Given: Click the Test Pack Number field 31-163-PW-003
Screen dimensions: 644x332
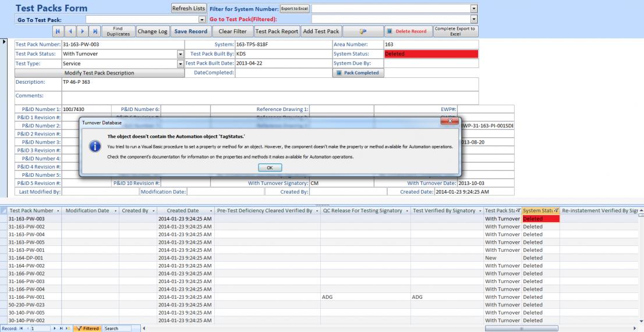Looking at the screenshot, I should 123,44.
